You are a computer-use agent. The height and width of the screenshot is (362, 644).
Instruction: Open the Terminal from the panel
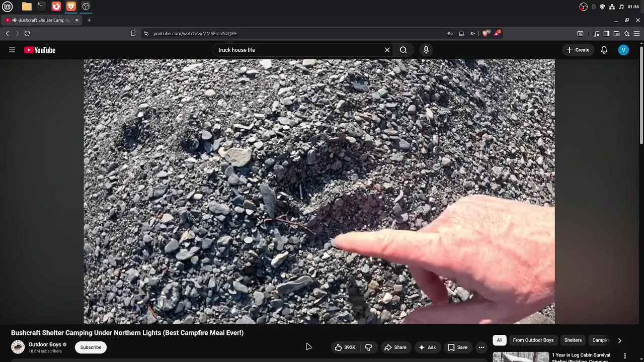pyautogui.click(x=41, y=7)
